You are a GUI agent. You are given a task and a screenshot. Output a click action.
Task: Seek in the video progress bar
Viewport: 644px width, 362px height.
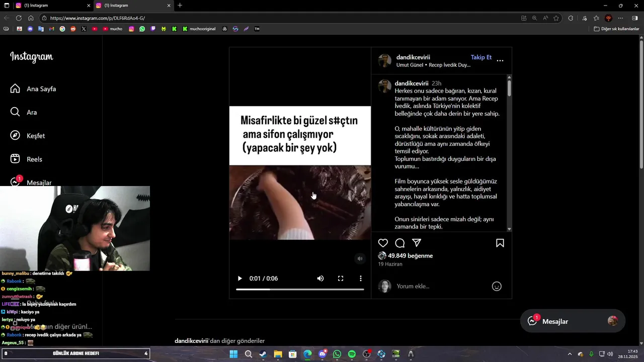300,289
